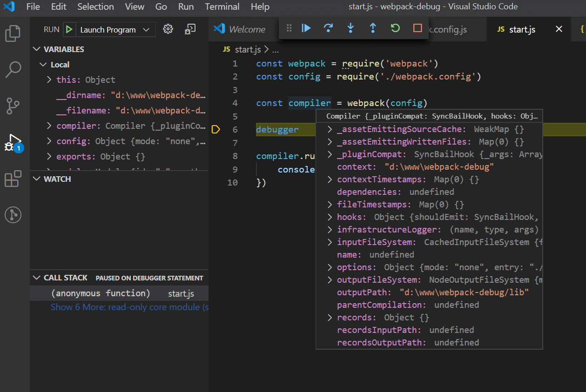Switch to the Welcome tab
Image resolution: width=586 pixels, height=392 pixels.
tap(243, 29)
